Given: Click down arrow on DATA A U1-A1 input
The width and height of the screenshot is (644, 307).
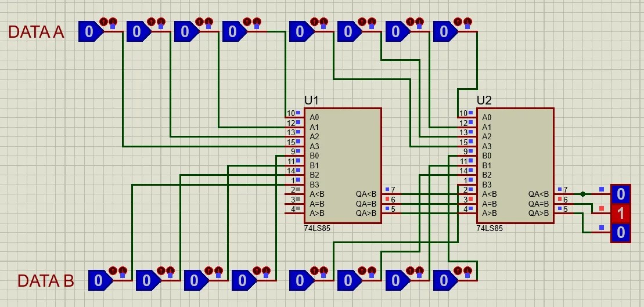Looking at the screenshot, I should (208, 21).
